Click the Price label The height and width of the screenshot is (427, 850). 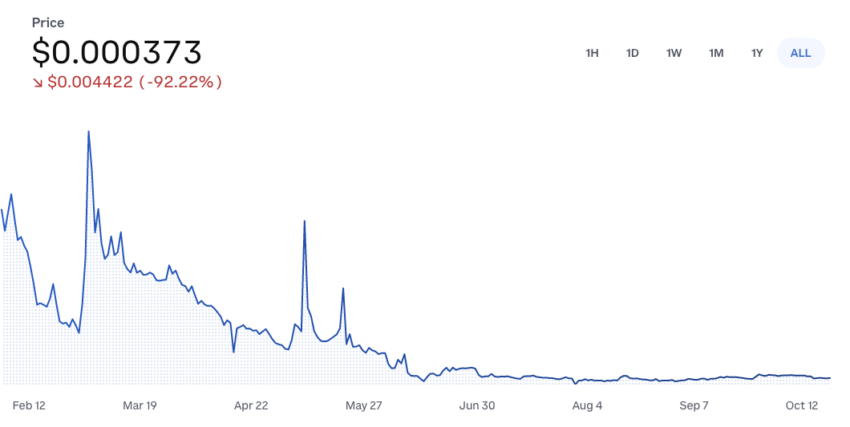(x=48, y=23)
